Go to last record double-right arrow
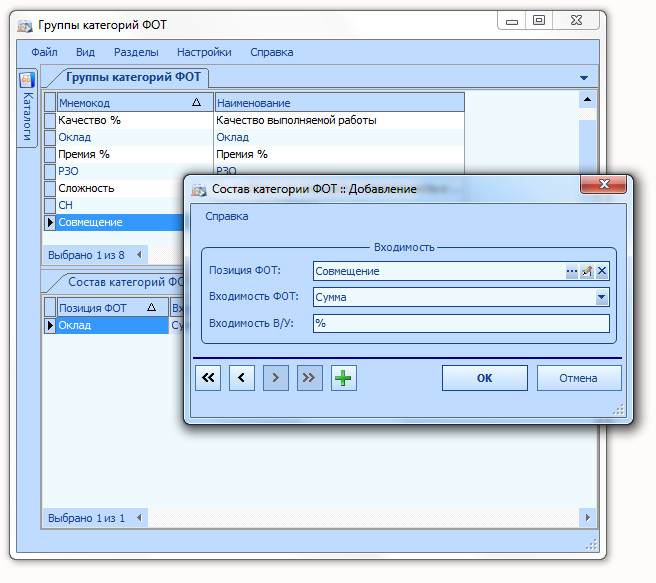The height and width of the screenshot is (583, 656). [x=310, y=378]
